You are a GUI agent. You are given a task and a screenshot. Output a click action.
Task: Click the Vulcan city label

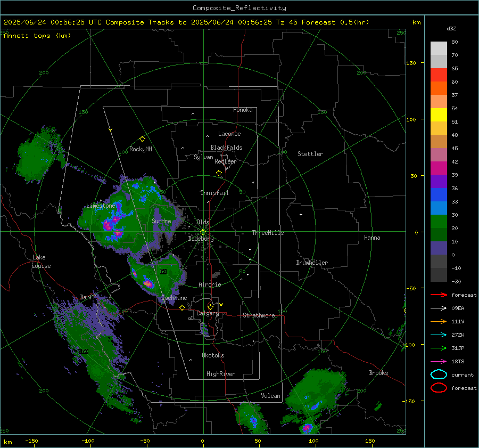[x=270, y=396]
